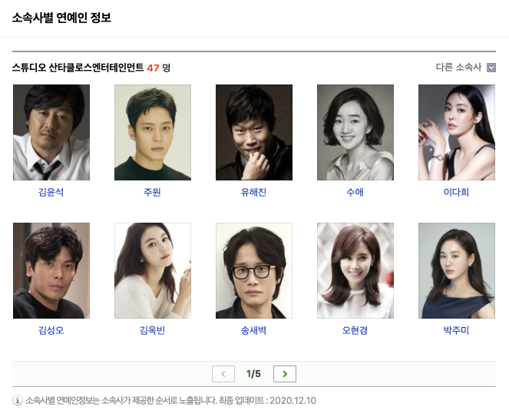Image resolution: width=509 pixels, height=420 pixels.
Task: Click the 수애 name link
Action: click(355, 192)
